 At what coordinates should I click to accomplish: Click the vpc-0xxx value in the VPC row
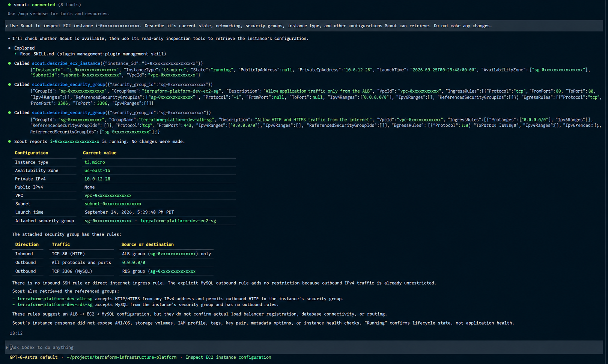point(108,195)
